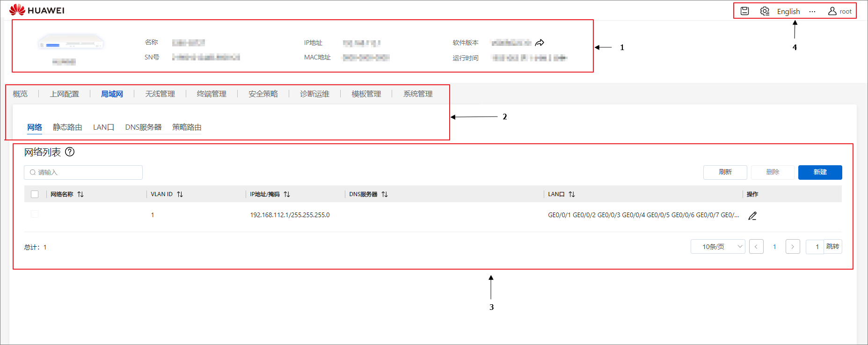The image size is (868, 345).
Task: Tick the checkbox for VLAN 1 row
Action: click(35, 214)
